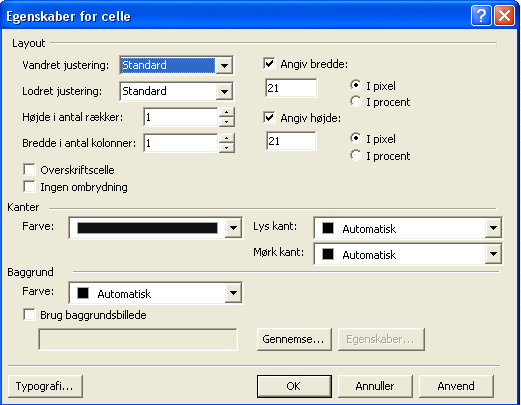Toggle the Angiv bredde checkbox

269,63
